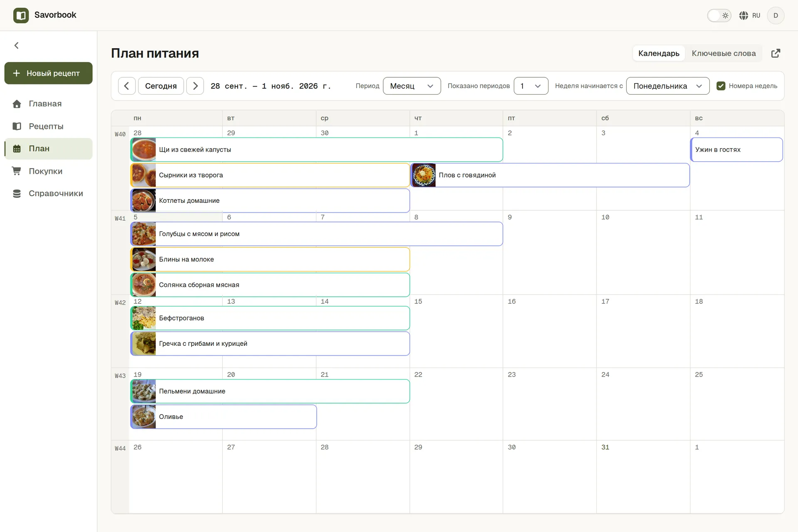
Task: Open Ужин в гостях note
Action: point(736,150)
